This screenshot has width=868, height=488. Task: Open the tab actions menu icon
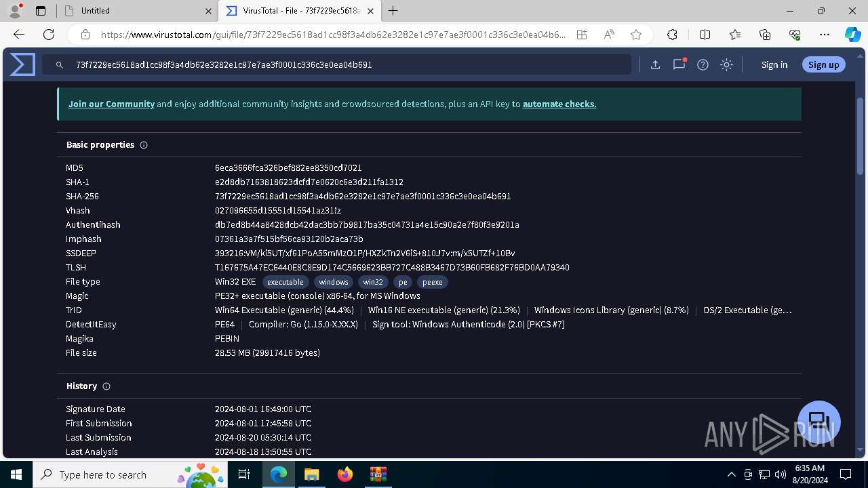click(x=41, y=11)
